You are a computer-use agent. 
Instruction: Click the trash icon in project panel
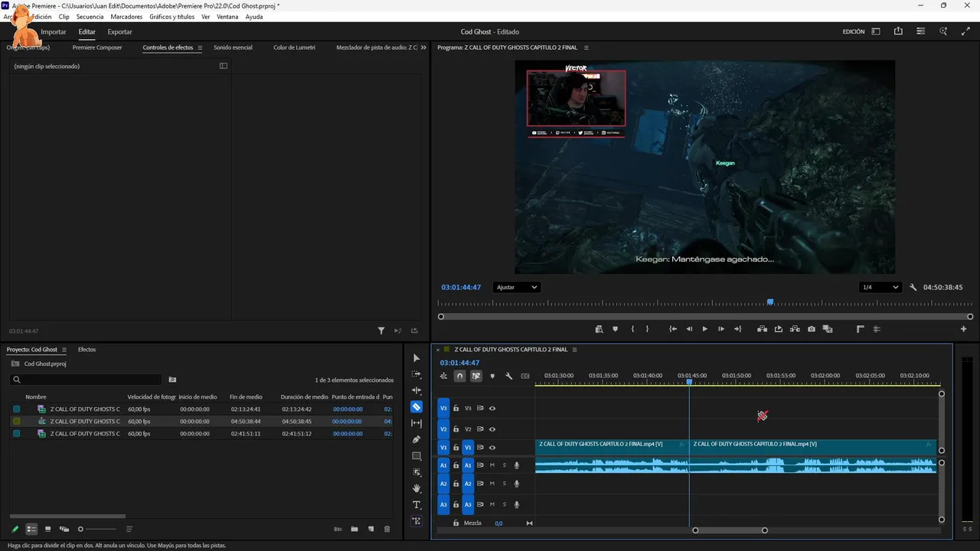tap(387, 529)
